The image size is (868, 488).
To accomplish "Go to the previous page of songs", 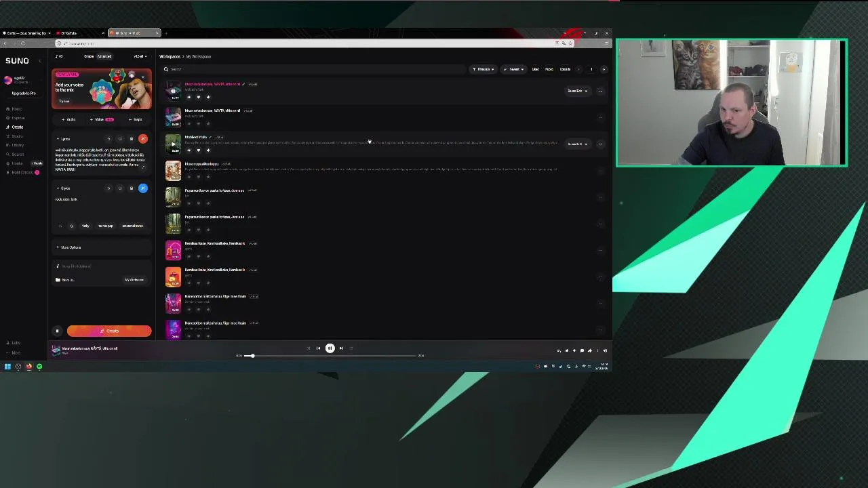I will (x=578, y=69).
